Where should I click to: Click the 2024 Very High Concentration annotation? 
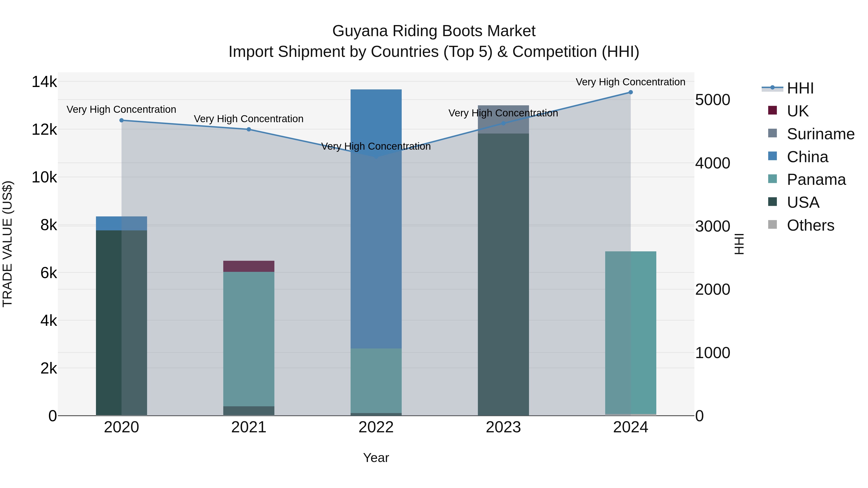click(631, 82)
